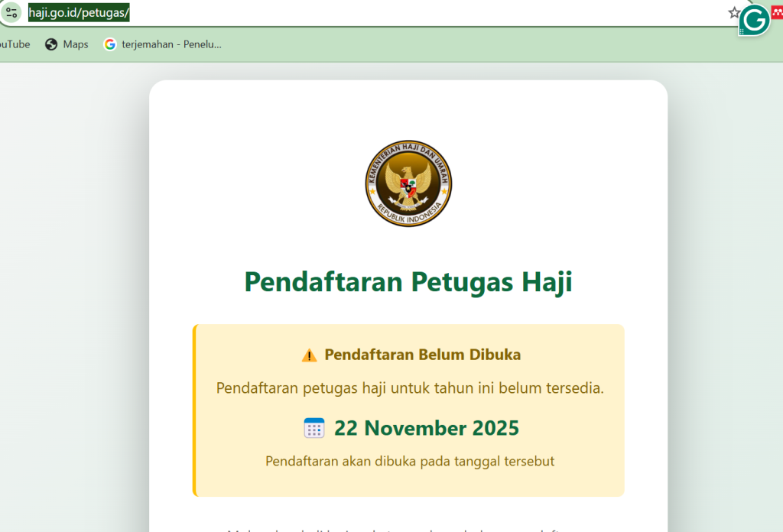Click the Google favicon beside terjemahan bookmark
This screenshot has width=783, height=532.
(x=110, y=44)
